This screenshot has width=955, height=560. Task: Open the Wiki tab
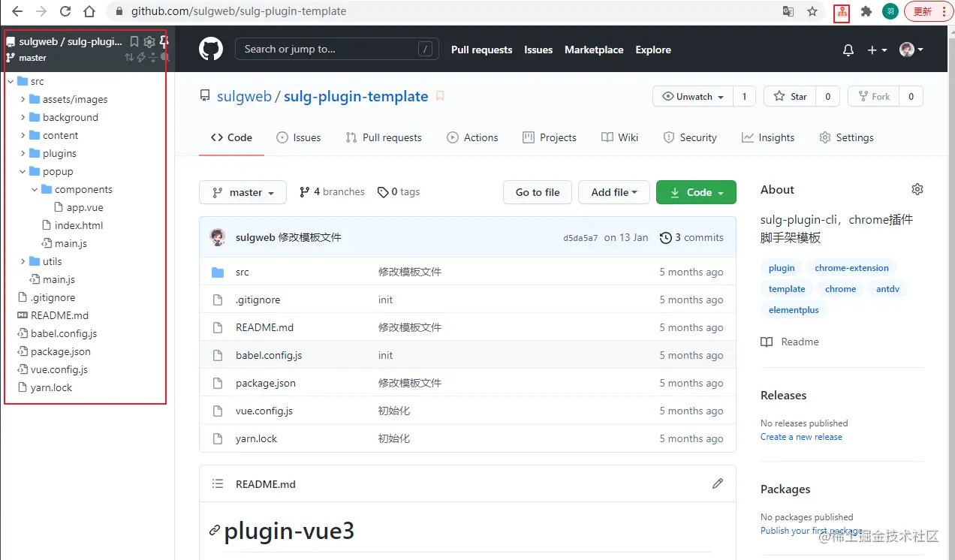pyautogui.click(x=620, y=137)
